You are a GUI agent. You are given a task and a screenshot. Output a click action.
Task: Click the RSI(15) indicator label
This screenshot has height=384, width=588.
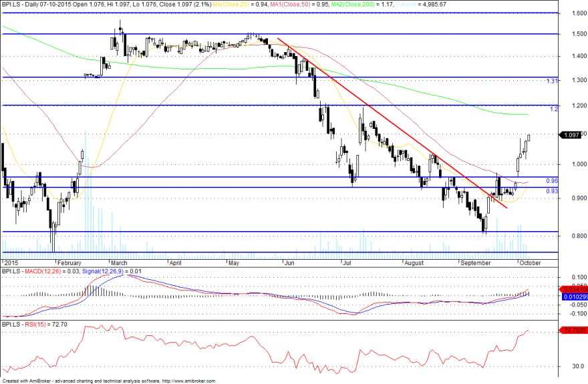pos(35,325)
